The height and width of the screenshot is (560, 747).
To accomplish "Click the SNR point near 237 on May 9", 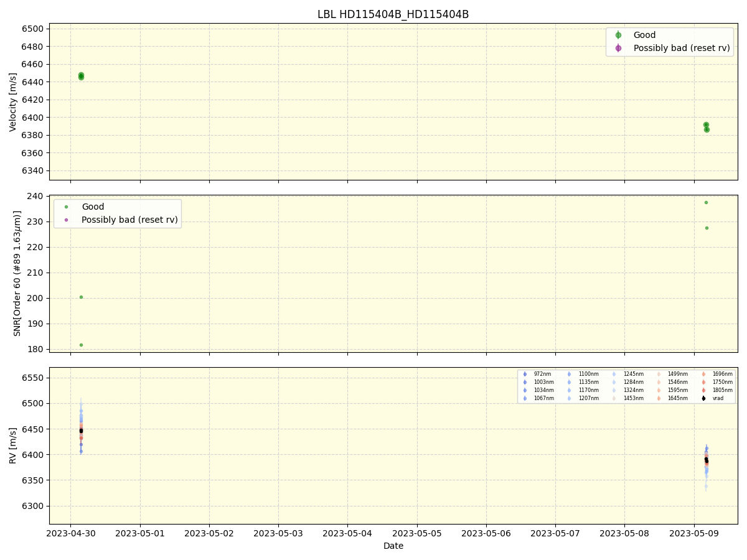I will 706,202.
